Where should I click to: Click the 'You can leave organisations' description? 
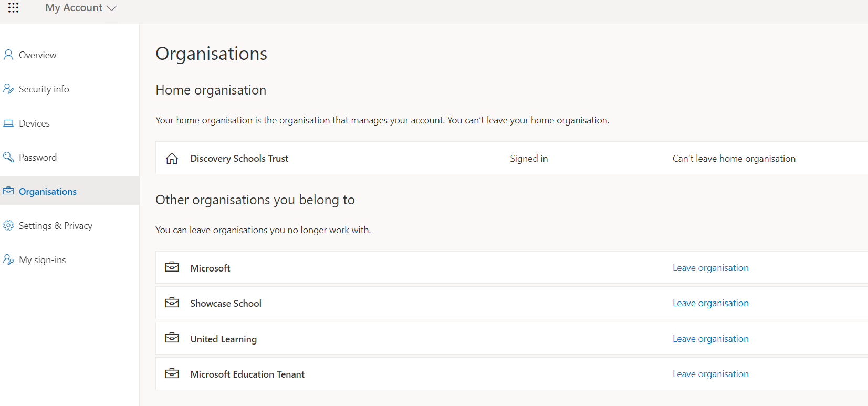click(x=263, y=230)
